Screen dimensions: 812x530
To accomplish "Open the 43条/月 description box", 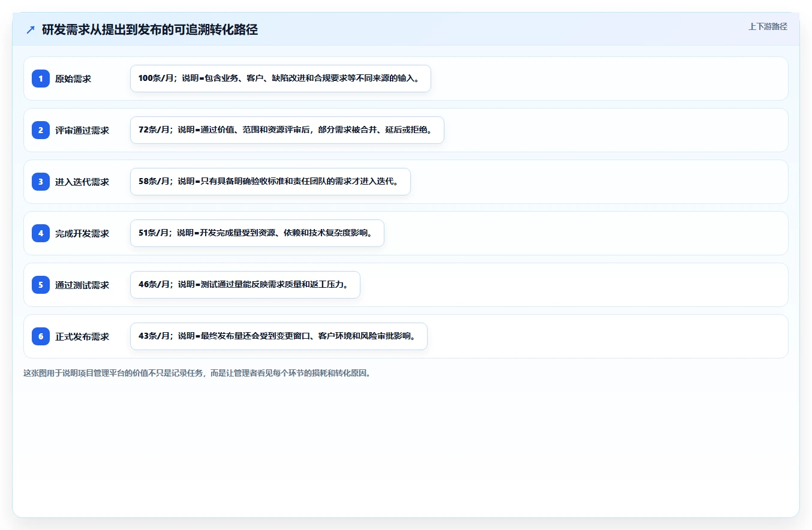I will [x=279, y=336].
